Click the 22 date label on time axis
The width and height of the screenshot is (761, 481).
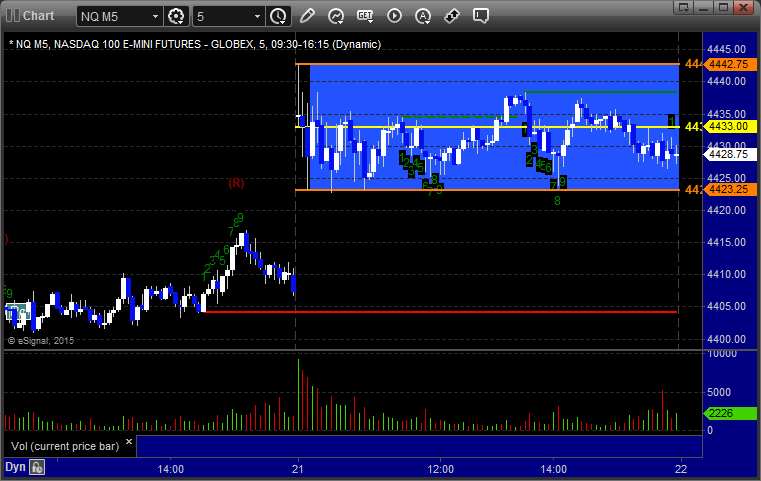coord(681,469)
